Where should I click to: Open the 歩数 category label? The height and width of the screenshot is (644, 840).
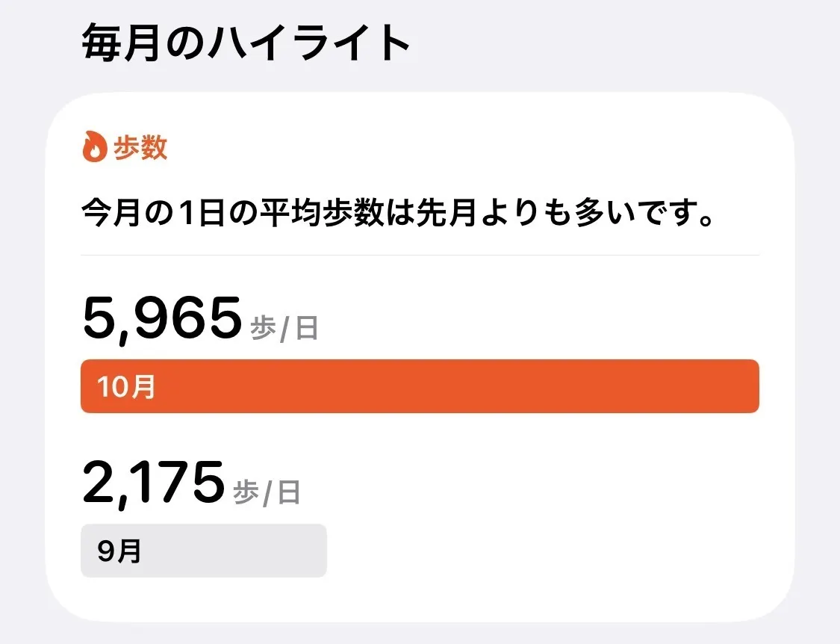[140, 148]
